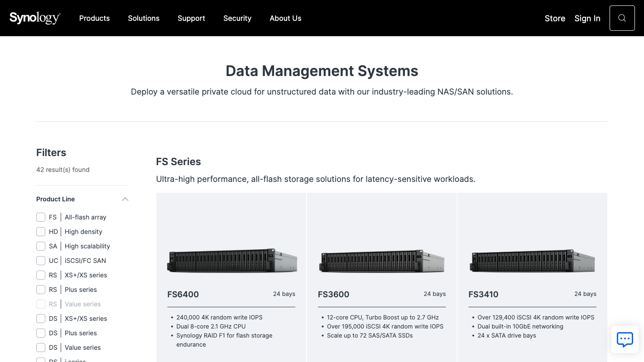Check the DS Value series filter
The height and width of the screenshot is (362, 644).
click(41, 348)
